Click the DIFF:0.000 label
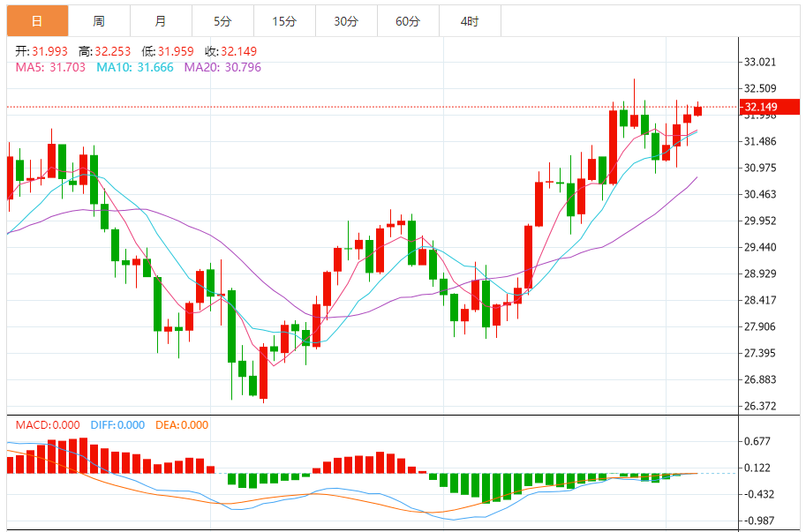Viewport: 806px width, 532px height. 117,425
